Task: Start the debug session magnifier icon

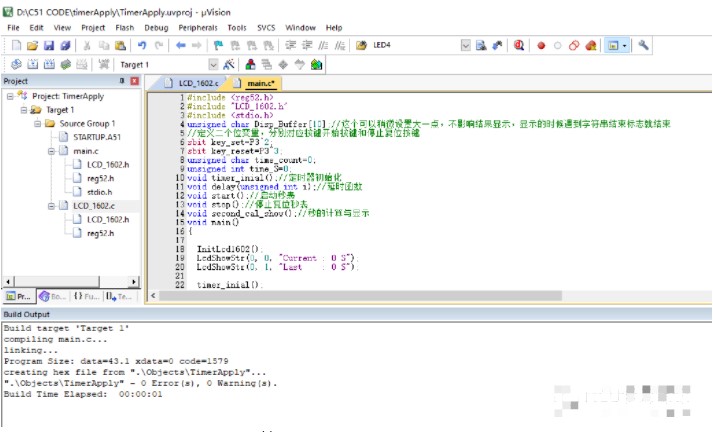Action: click(x=519, y=46)
